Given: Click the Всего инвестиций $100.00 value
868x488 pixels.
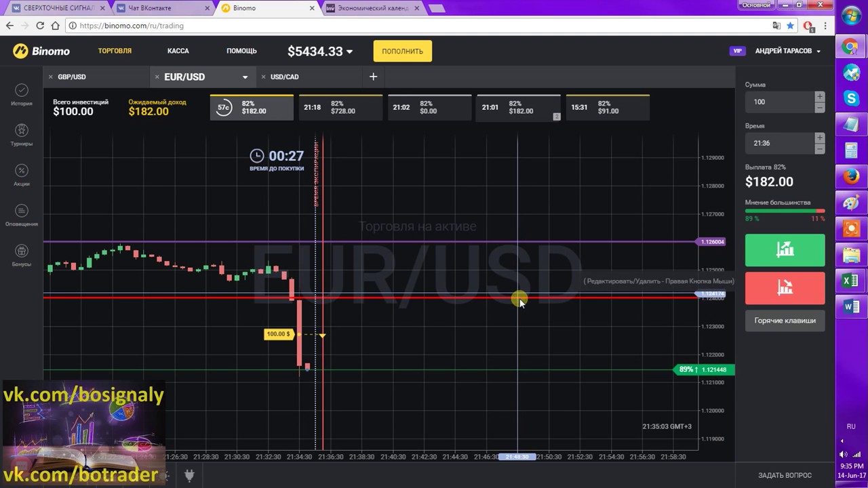Looking at the screenshot, I should pos(73,112).
